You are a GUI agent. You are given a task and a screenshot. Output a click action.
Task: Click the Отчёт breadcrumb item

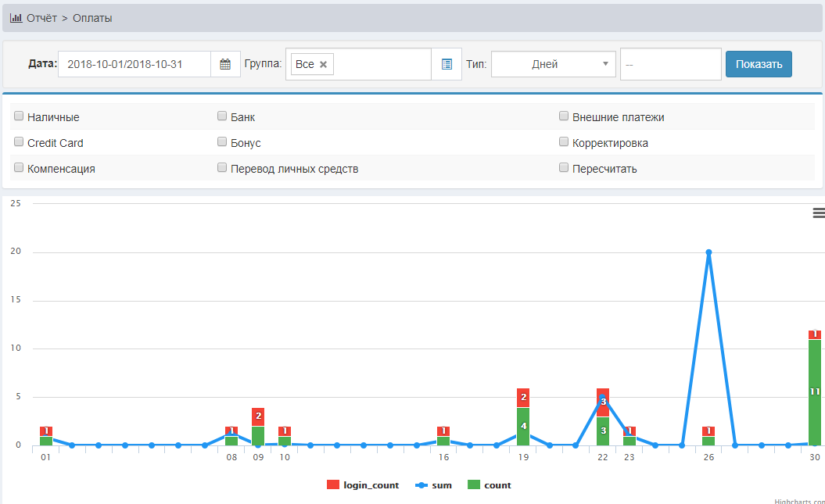click(41, 18)
